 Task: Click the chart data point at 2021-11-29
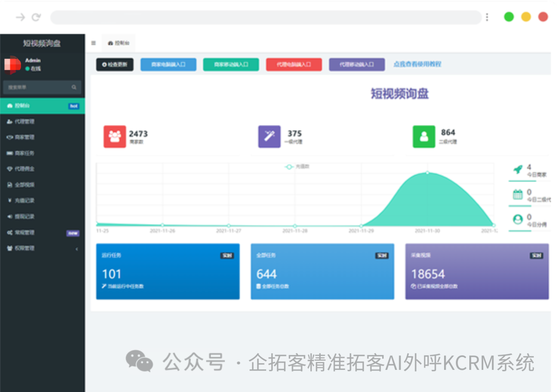361,226
